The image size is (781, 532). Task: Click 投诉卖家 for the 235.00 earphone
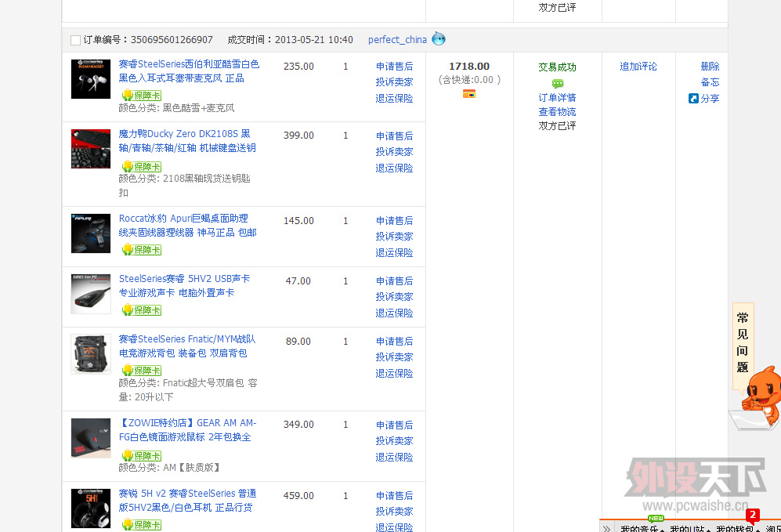395,82
